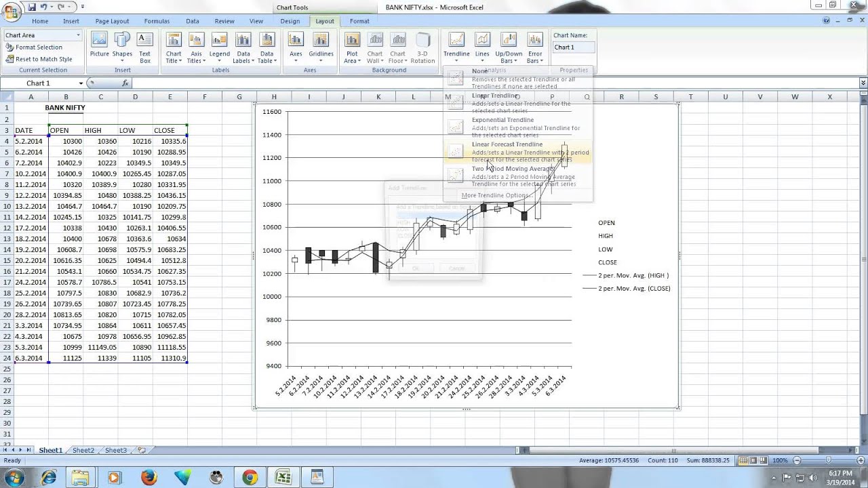This screenshot has width=868, height=488.
Task: Open Gridlines options
Action: (x=321, y=47)
